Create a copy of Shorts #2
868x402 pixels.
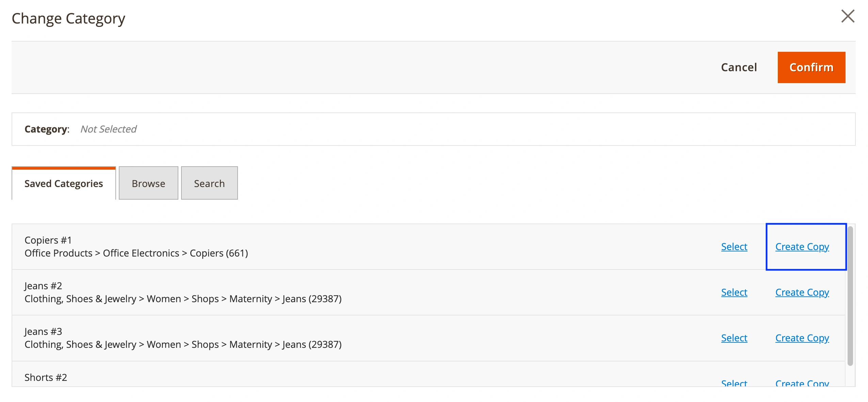(x=802, y=383)
